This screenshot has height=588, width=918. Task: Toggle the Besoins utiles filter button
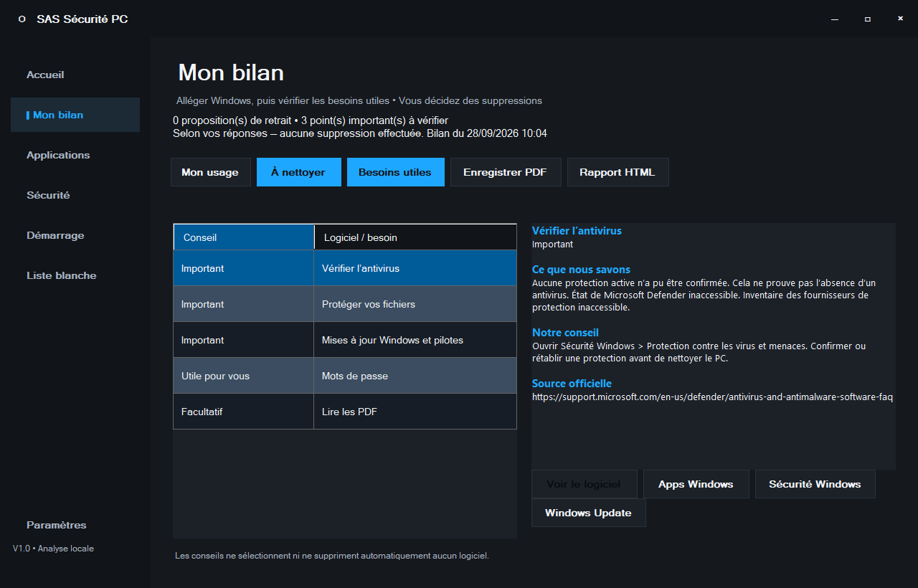pyautogui.click(x=395, y=172)
